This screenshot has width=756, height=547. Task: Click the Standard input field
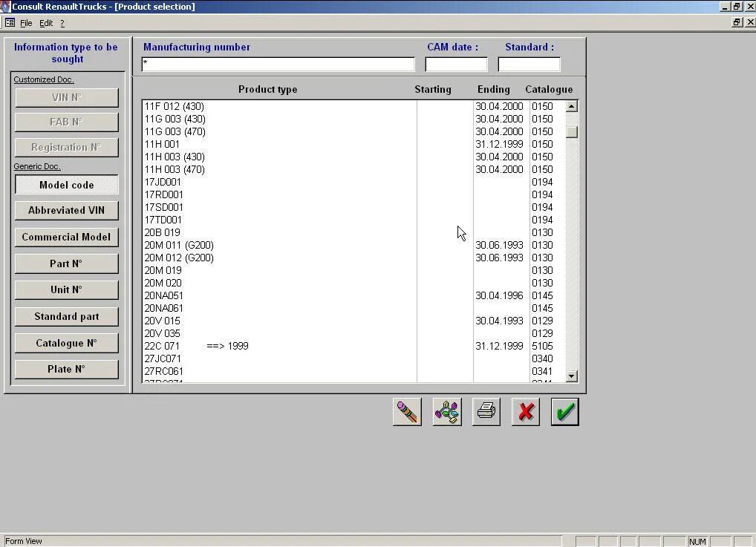coord(529,64)
